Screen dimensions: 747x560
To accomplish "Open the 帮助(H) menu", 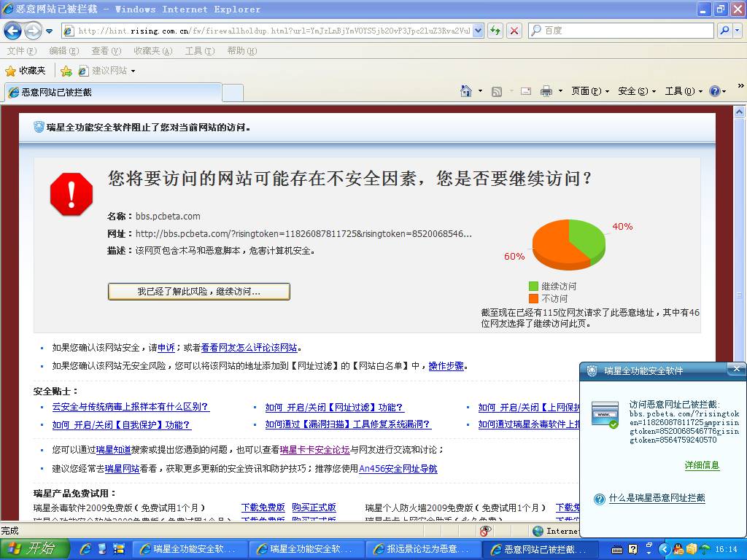I will [x=242, y=51].
